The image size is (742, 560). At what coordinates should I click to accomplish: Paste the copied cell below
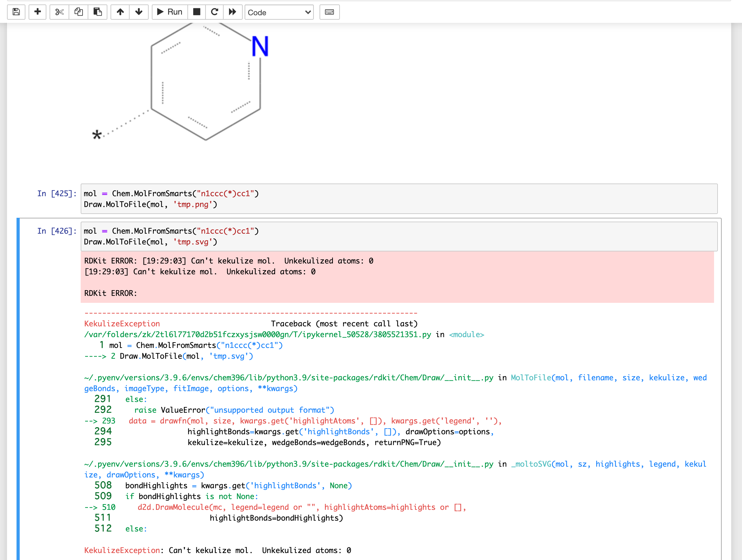(98, 12)
